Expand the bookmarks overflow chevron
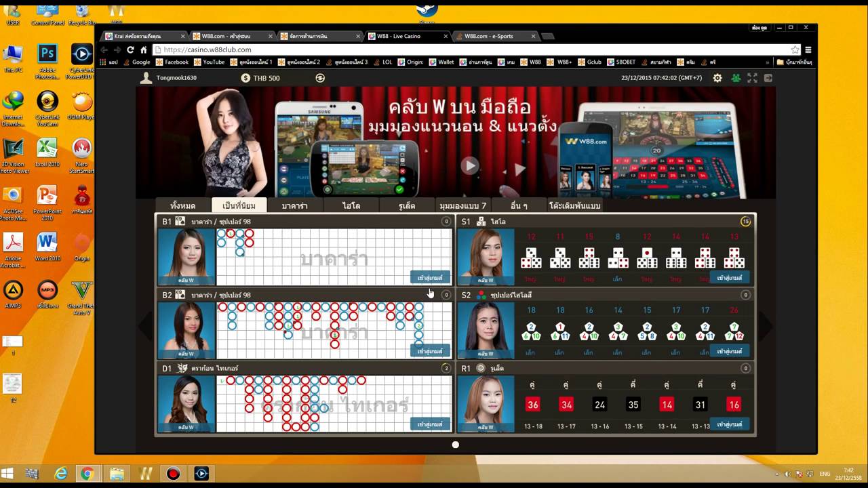This screenshot has width=868, height=488. coord(768,62)
